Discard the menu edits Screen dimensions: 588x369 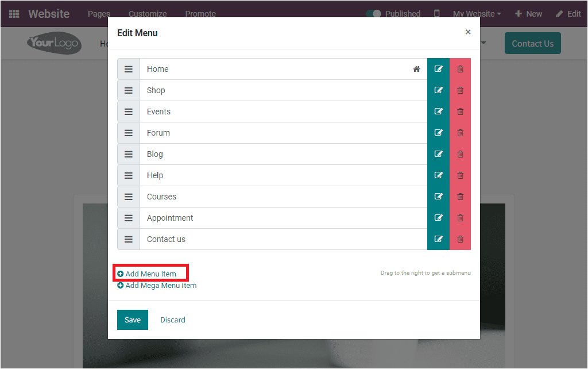point(172,320)
